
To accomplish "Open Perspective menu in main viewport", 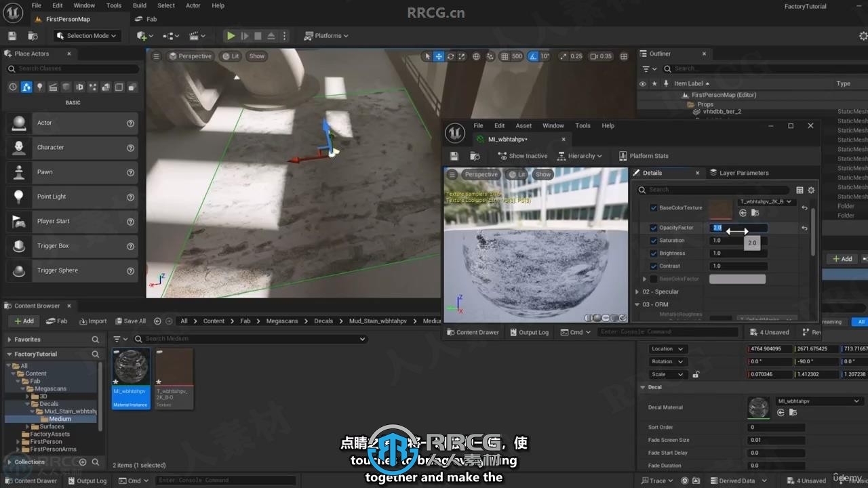I will pos(190,56).
